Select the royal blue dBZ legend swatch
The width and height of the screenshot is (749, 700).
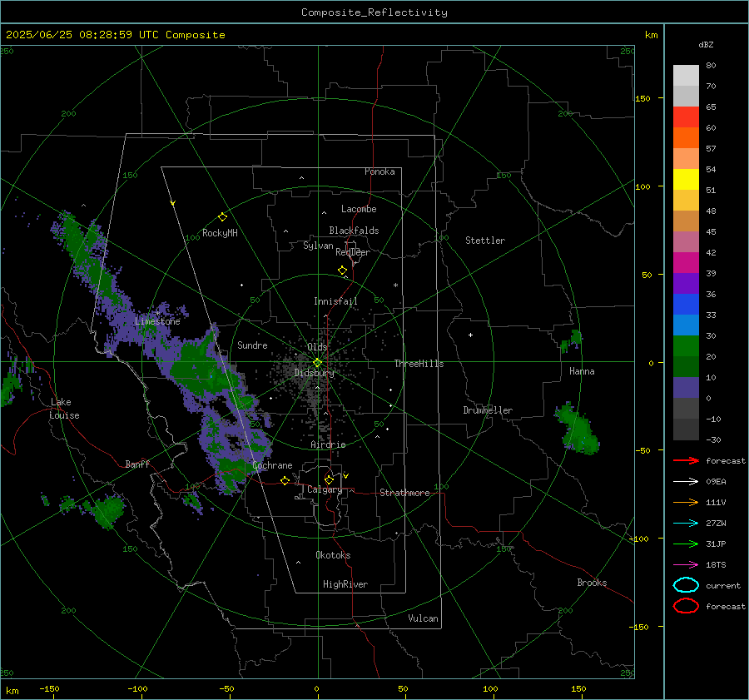pyautogui.click(x=686, y=304)
